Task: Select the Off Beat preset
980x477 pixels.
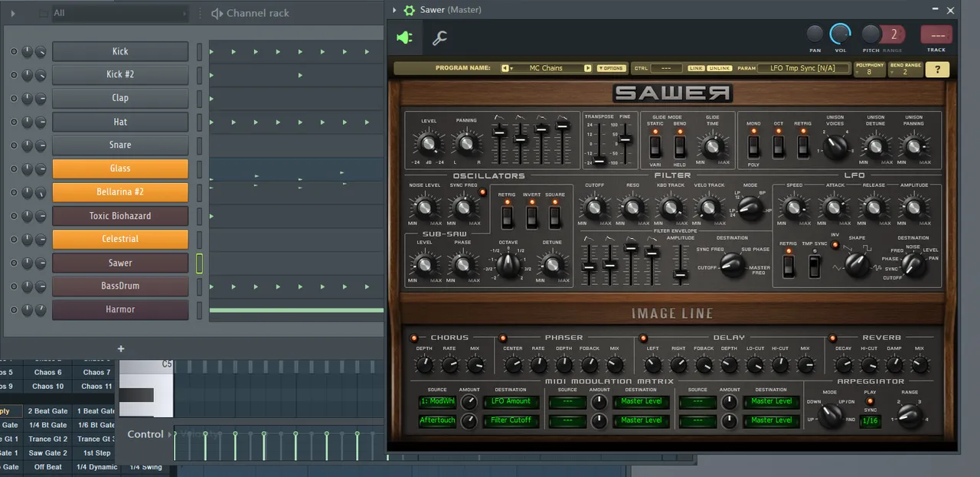Action: [x=48, y=467]
